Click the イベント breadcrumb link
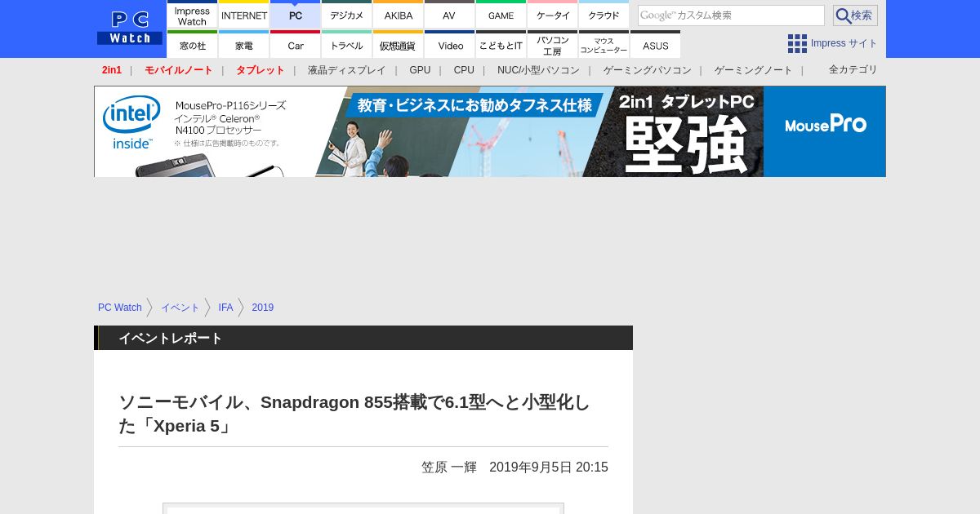The height and width of the screenshot is (514, 980). (180, 308)
